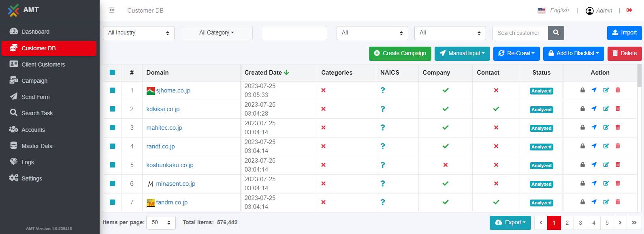This screenshot has width=644, height=234.
Task: Click the empty filter text field
Action: pyautogui.click(x=294, y=33)
